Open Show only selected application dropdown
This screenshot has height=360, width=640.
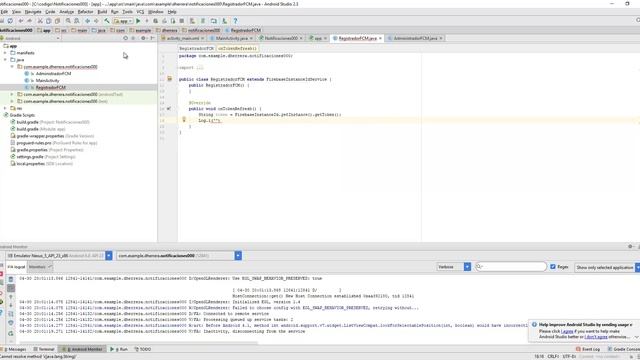click(x=607, y=267)
